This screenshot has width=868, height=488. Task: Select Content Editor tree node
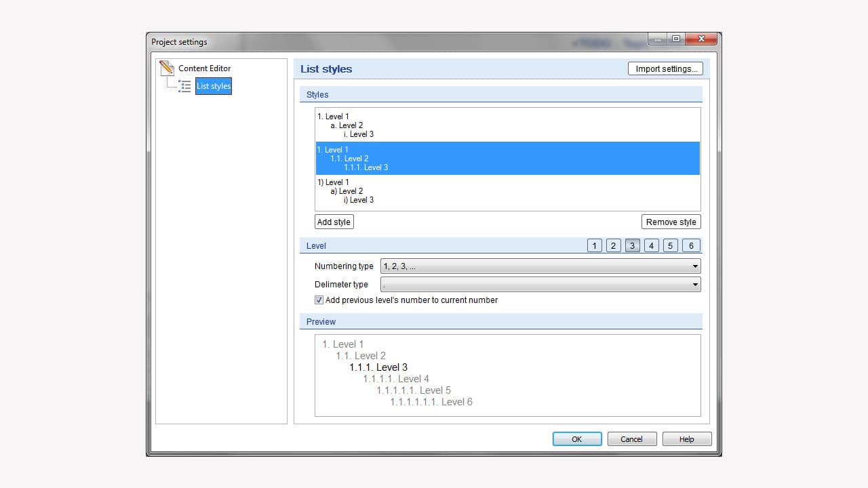[204, 68]
